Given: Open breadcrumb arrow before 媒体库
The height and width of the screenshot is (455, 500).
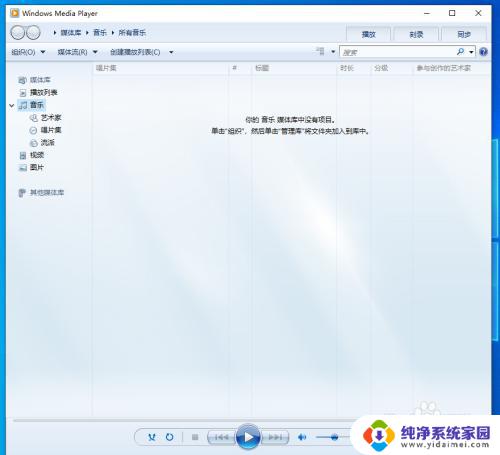Looking at the screenshot, I should [55, 33].
